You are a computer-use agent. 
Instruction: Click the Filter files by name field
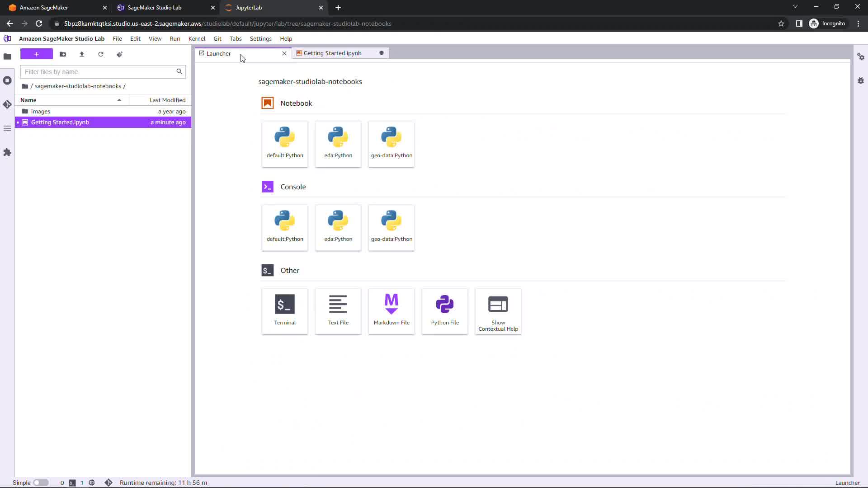click(x=99, y=71)
